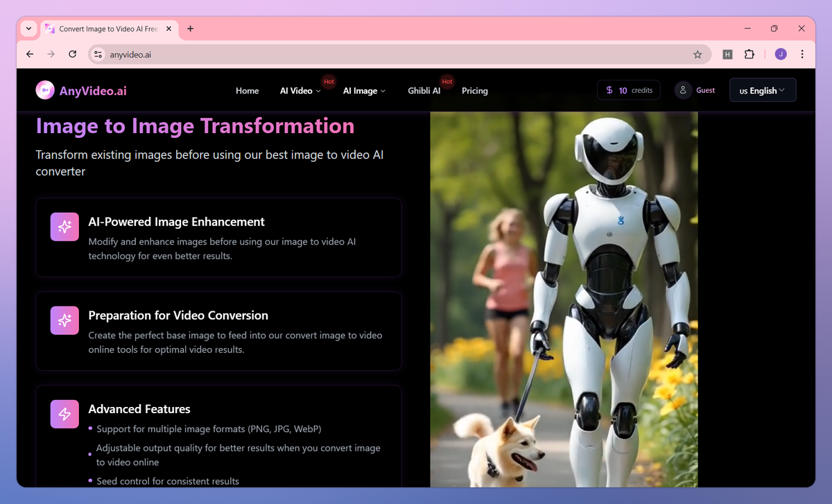Click the lightning icon beside Advanced Features
832x504 pixels.
click(64, 414)
